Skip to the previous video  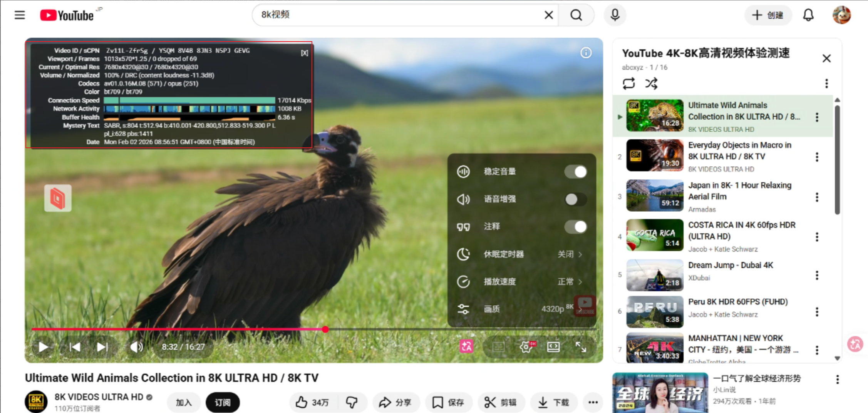click(75, 347)
